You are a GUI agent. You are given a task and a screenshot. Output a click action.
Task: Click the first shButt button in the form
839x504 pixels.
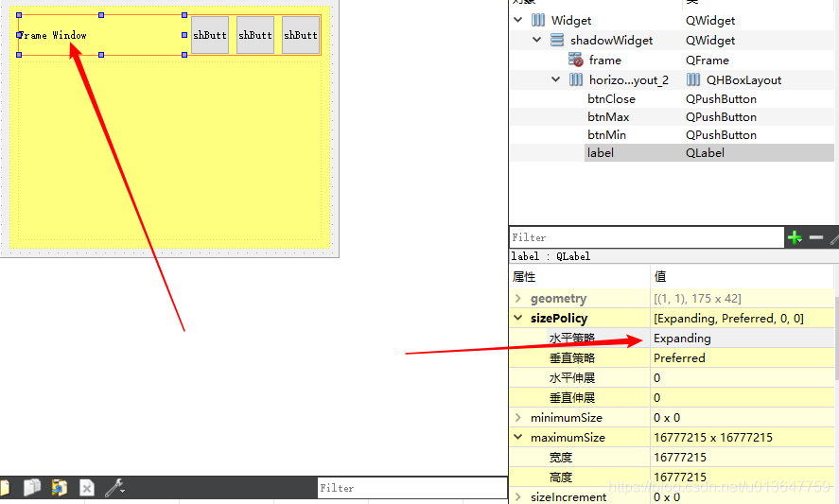tap(210, 35)
